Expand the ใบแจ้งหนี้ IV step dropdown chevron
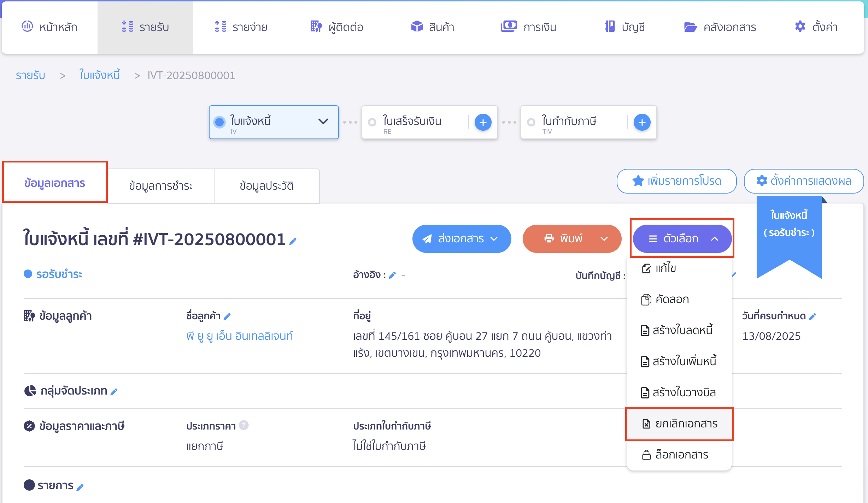 323,122
